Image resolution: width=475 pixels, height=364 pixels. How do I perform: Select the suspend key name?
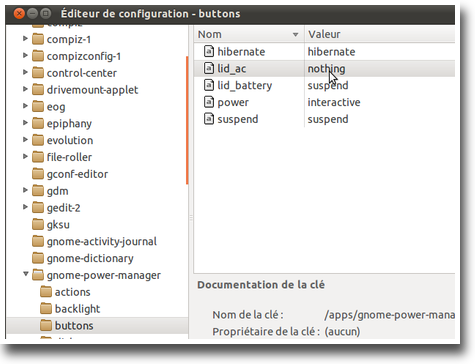tap(238, 119)
